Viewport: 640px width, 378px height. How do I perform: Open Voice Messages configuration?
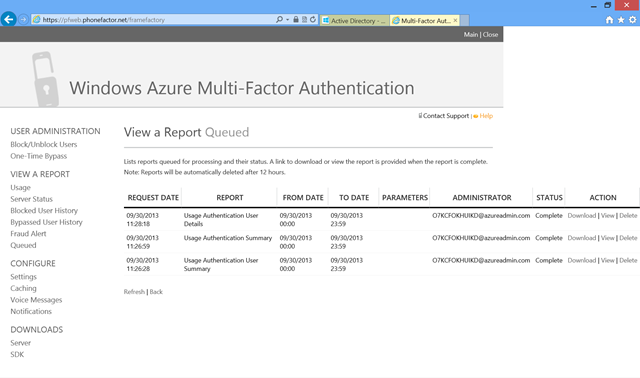(x=36, y=300)
